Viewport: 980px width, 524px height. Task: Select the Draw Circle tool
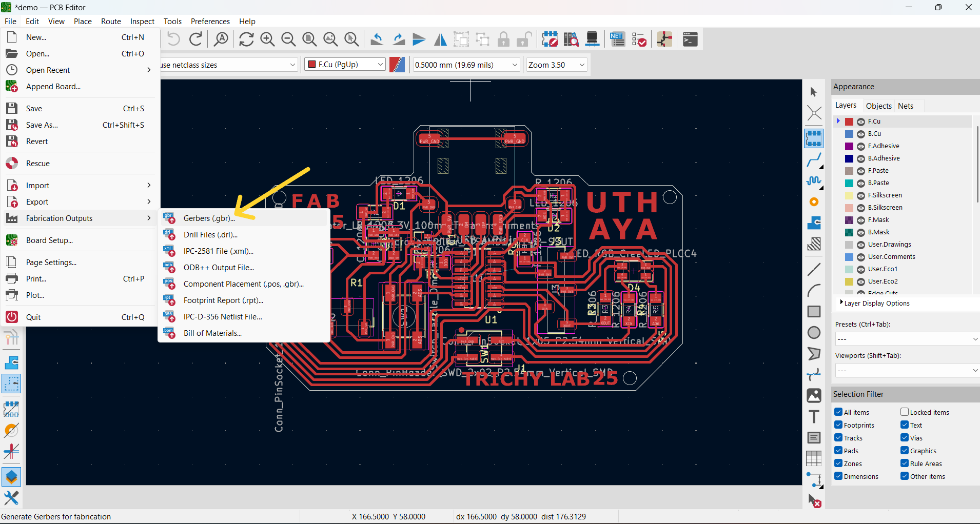coord(814,333)
